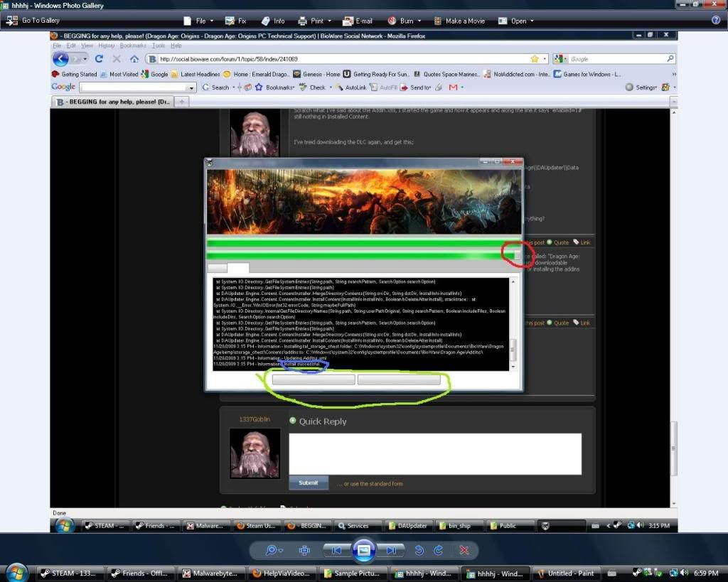Viewport: 728px width, 582px height.
Task: Delete the picture with the red X
Action: click(464, 550)
